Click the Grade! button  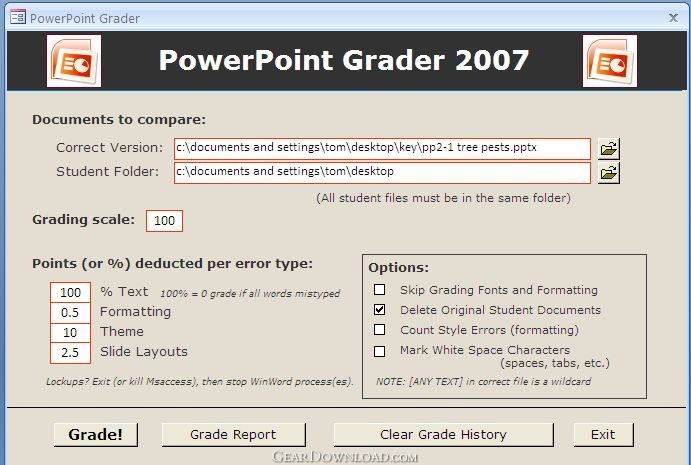coord(96,435)
